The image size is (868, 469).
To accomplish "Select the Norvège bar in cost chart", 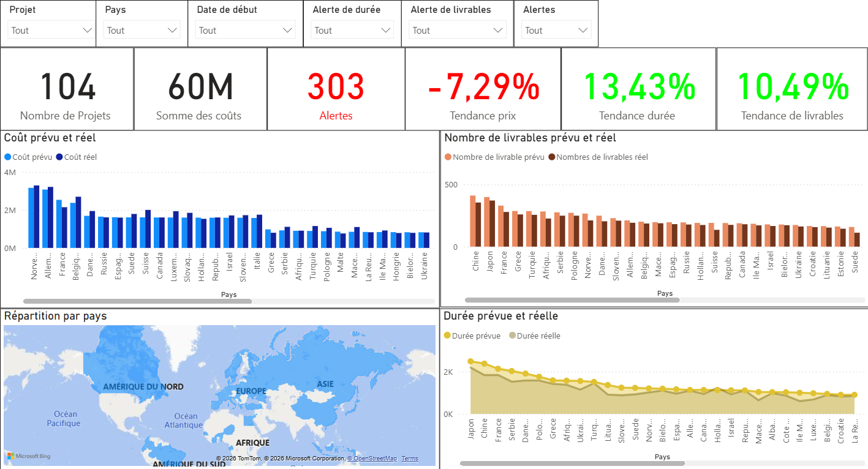I will [x=34, y=217].
